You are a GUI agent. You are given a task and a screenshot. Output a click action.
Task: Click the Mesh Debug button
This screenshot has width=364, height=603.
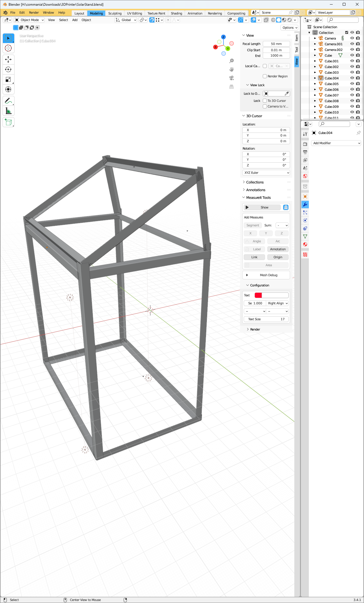(266, 275)
